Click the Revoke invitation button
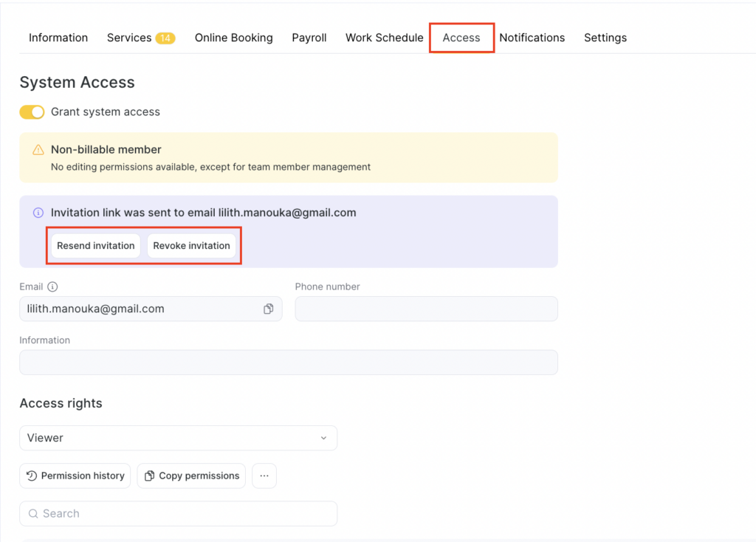 point(191,246)
